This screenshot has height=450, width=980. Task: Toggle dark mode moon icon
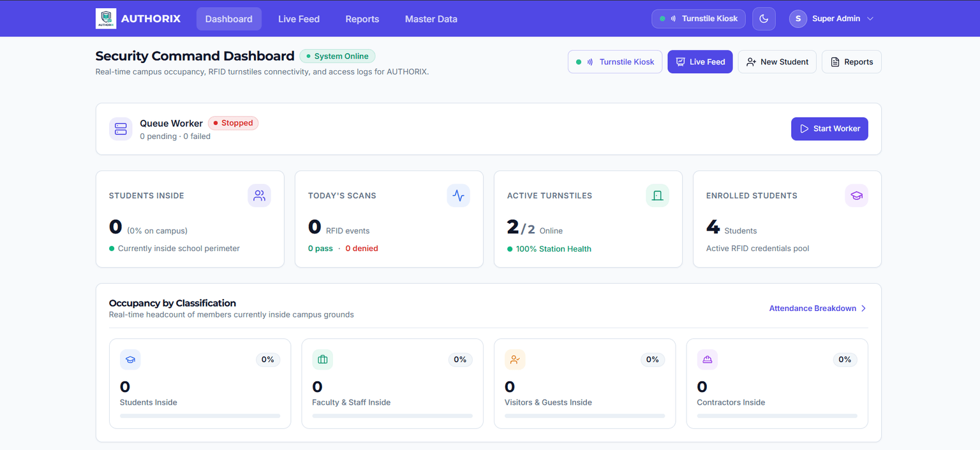pos(764,18)
